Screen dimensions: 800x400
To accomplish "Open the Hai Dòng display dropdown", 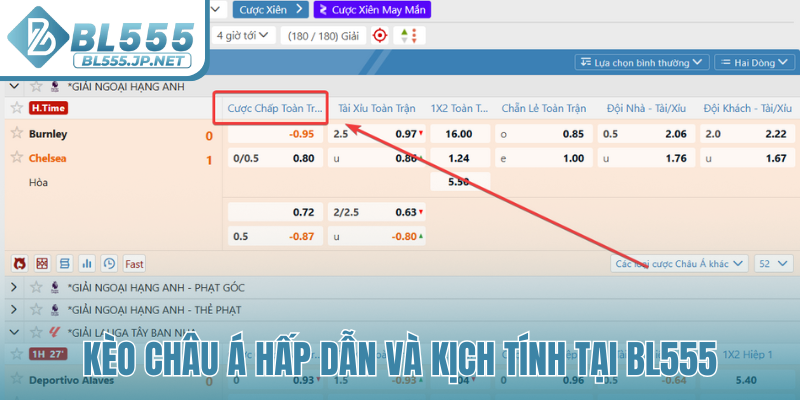I will (x=754, y=63).
